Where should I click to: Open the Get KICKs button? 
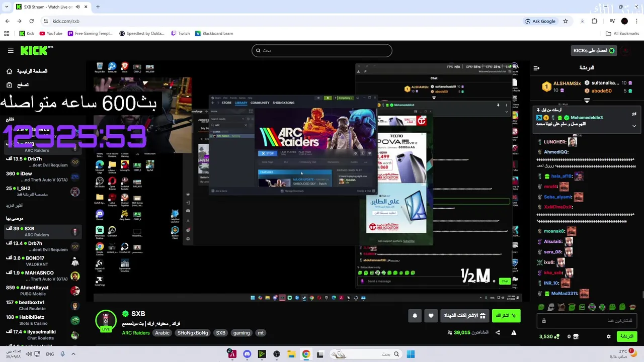coord(594,50)
